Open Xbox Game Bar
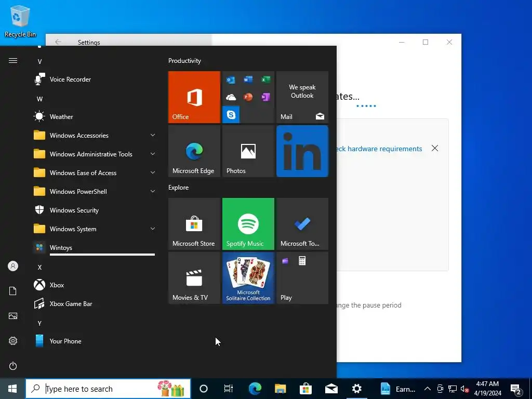The image size is (532, 399). [x=95, y=303]
